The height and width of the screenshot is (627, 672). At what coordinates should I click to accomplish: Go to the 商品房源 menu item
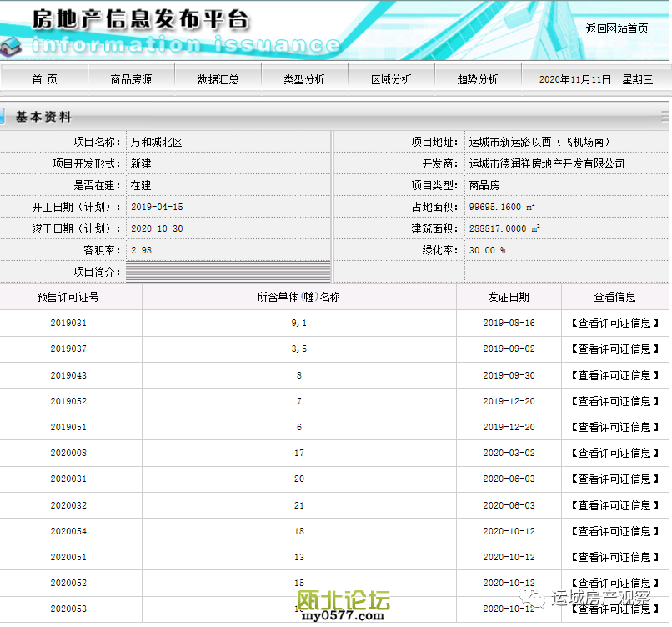(131, 79)
